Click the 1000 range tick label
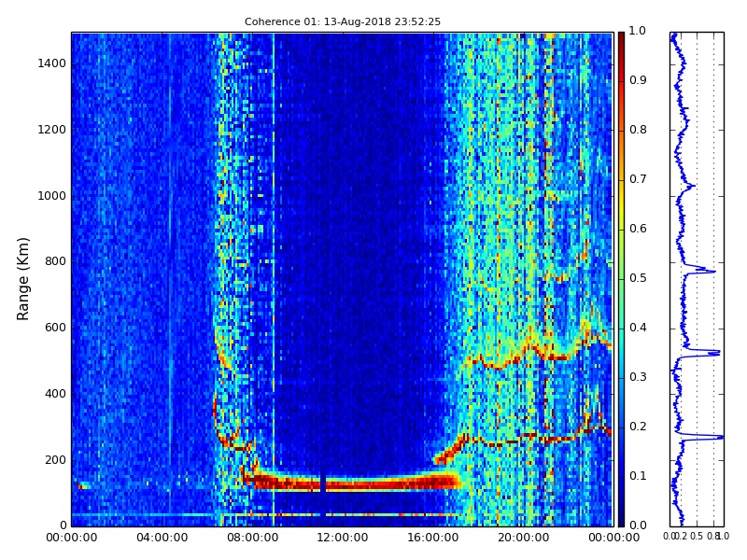The image size is (747, 560). [51, 196]
